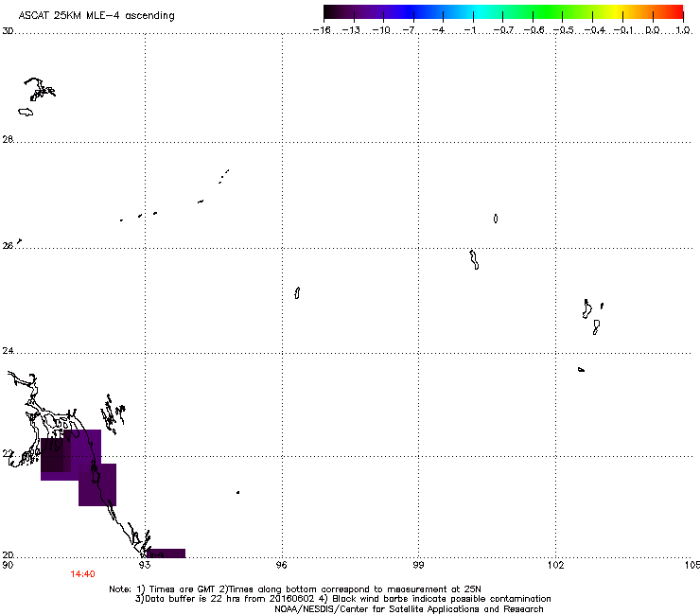Pick the yellow section of the colorbar
Viewport: 700px width, 615px height.
[x=614, y=12]
